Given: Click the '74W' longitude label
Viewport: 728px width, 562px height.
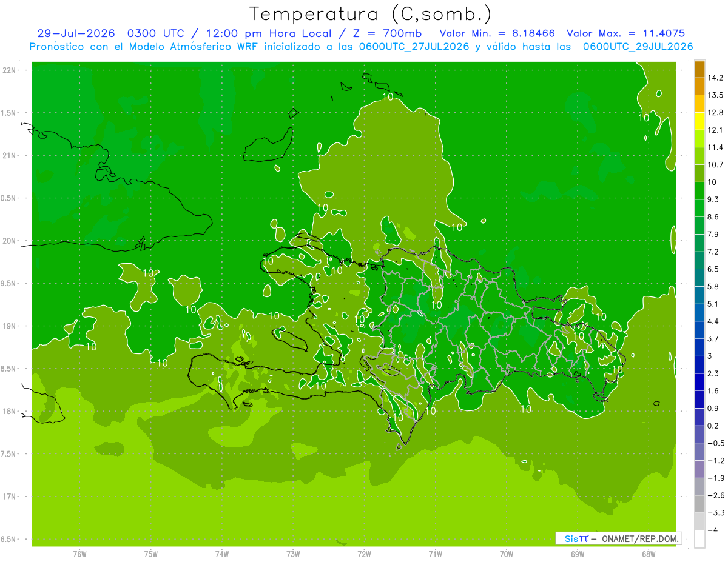Looking at the screenshot, I should (222, 554).
